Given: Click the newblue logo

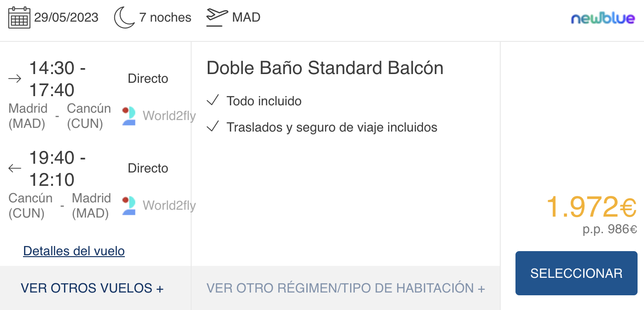Looking at the screenshot, I should click(x=603, y=18).
